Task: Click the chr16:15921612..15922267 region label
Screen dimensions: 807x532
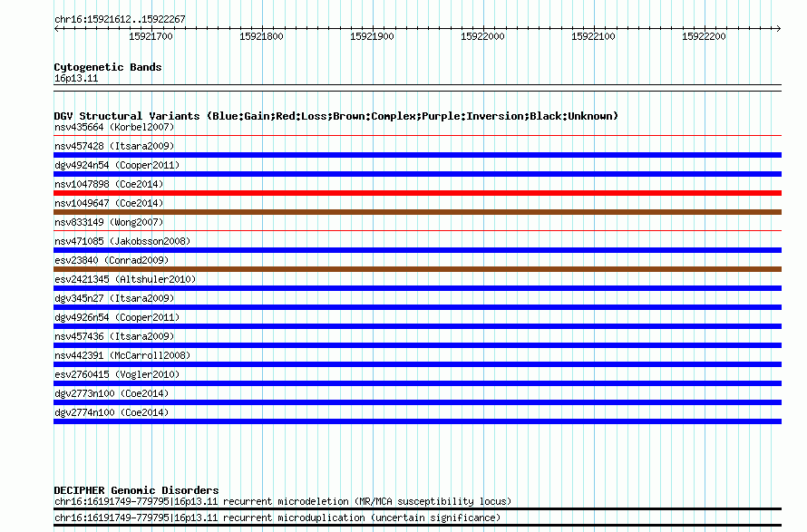Action: (120, 19)
